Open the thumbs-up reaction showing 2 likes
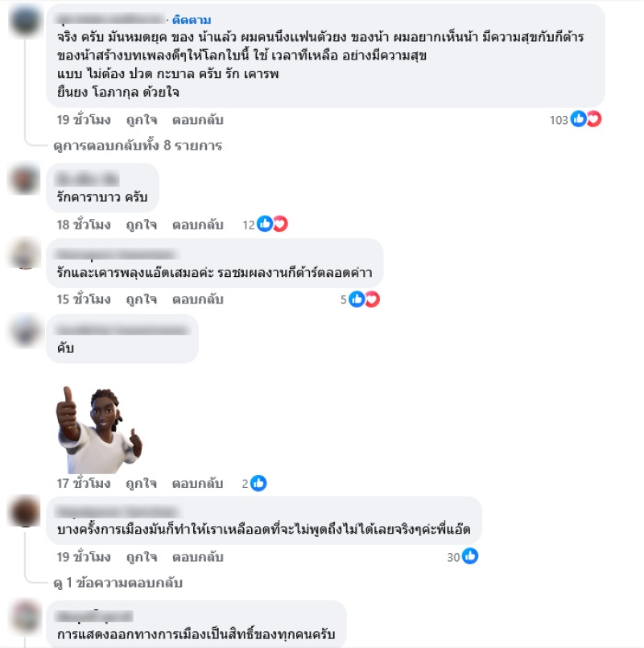This screenshot has width=644, height=648. coord(258,483)
